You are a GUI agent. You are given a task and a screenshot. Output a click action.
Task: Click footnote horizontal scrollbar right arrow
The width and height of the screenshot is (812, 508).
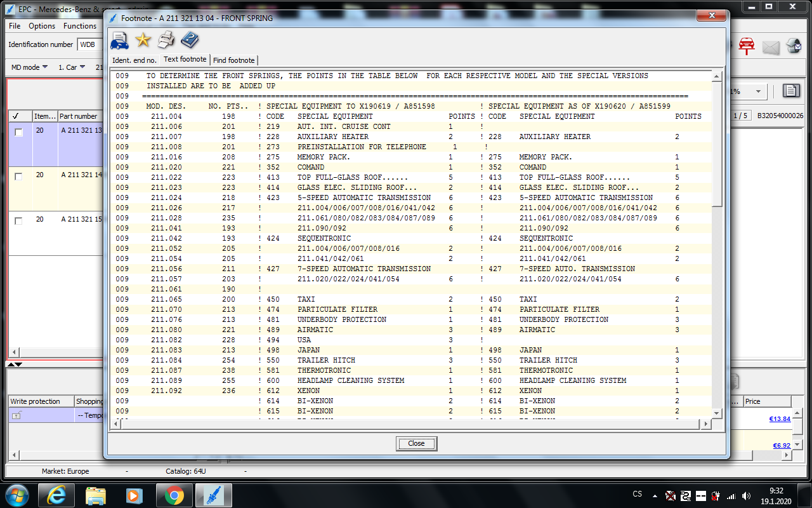point(706,424)
